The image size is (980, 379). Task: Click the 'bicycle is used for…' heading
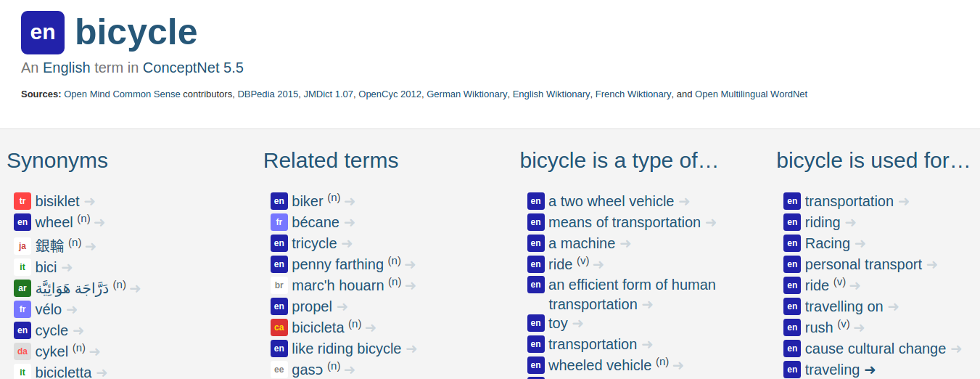(x=873, y=160)
